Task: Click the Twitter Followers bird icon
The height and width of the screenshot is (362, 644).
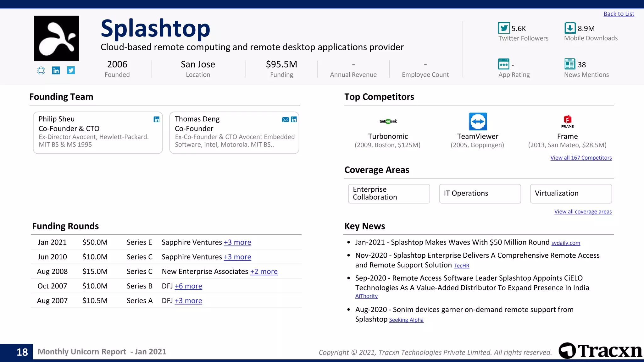Action: (x=504, y=28)
